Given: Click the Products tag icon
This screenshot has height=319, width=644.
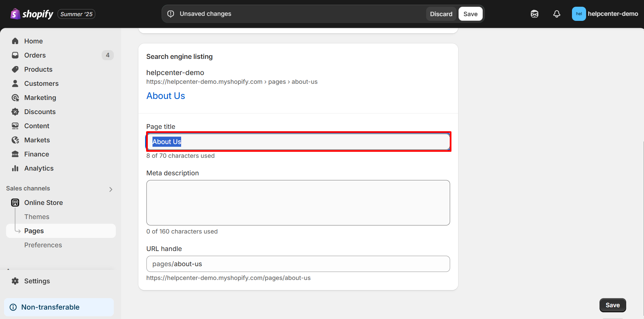Looking at the screenshot, I should (x=15, y=69).
